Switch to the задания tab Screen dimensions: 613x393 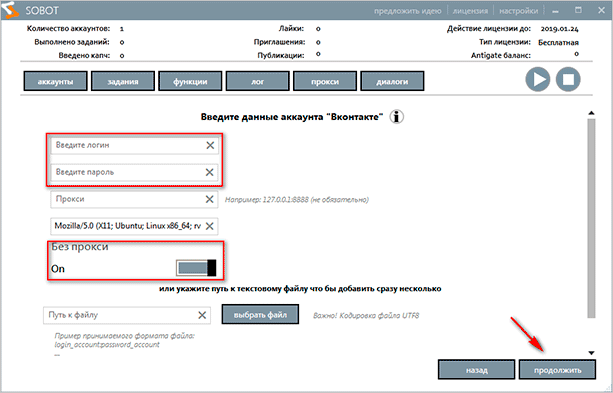(123, 81)
